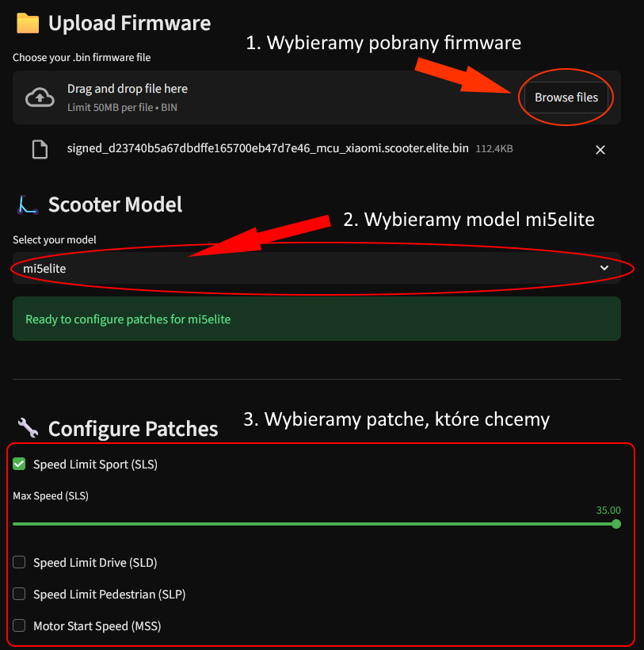Click the scooter icon beside Scooter Model
The height and width of the screenshot is (650, 644).
(x=28, y=205)
